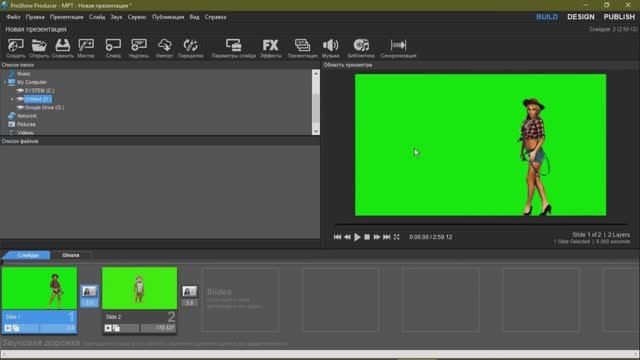Play the preview
Viewport: 640px width, 360px height.
357,237
